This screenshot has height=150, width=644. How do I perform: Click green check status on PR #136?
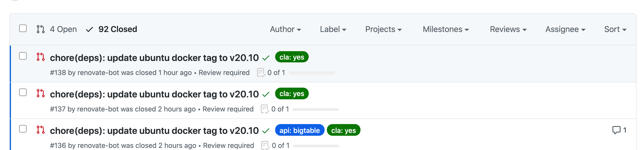click(x=266, y=131)
